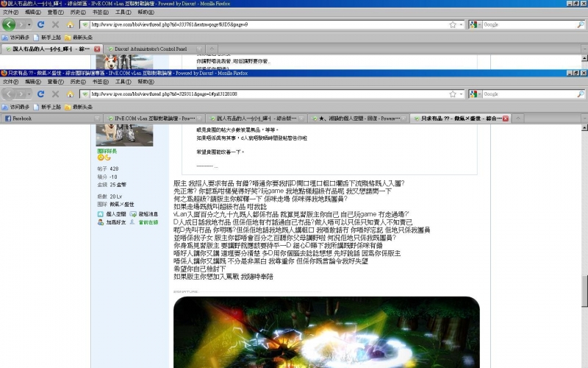
Task: Open new tab plus button in lower tab bar
Action: [518, 118]
